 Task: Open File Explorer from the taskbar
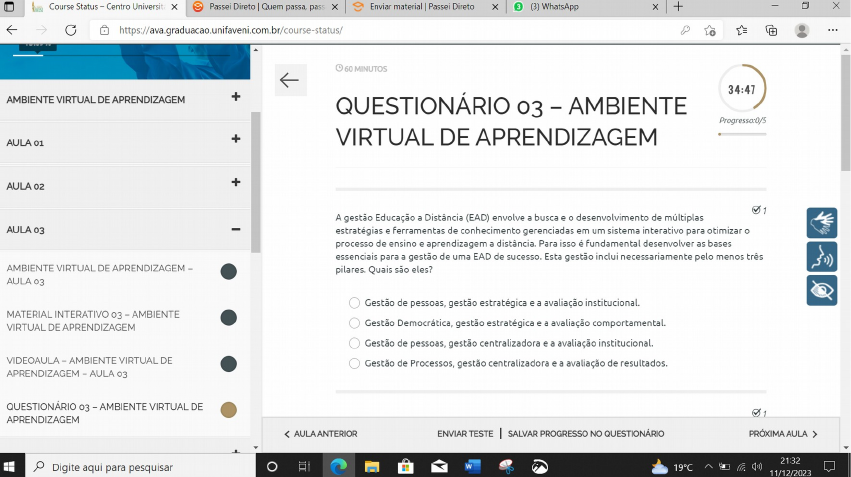pos(372,466)
